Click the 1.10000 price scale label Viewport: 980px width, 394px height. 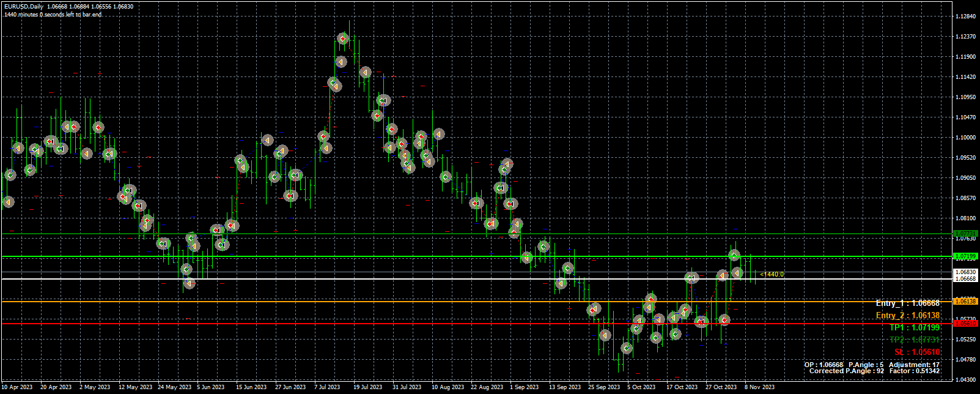pos(966,138)
